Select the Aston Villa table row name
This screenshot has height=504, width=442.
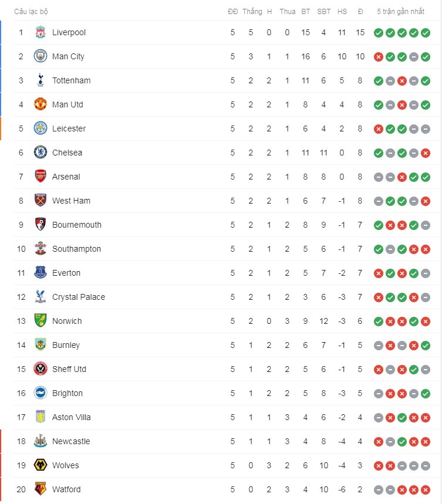pos(72,417)
